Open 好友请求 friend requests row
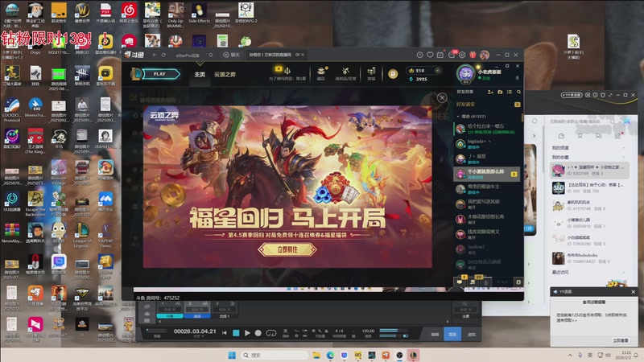 [488, 105]
